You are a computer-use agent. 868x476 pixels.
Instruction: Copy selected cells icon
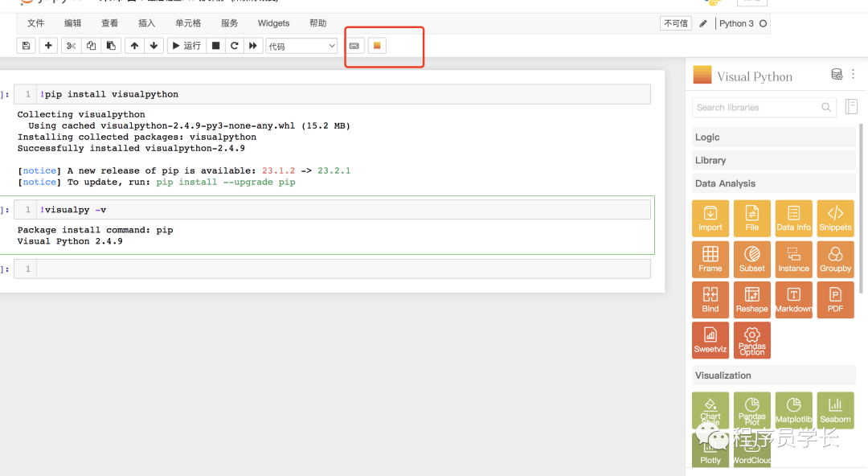pyautogui.click(x=91, y=46)
